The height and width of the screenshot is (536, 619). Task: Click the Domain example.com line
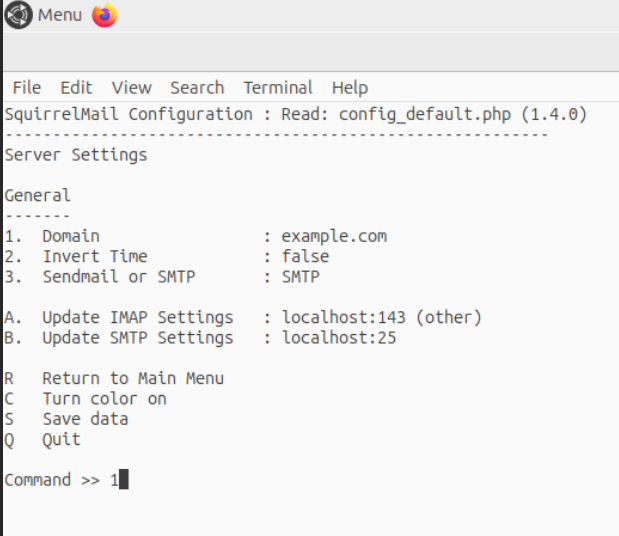click(196, 236)
